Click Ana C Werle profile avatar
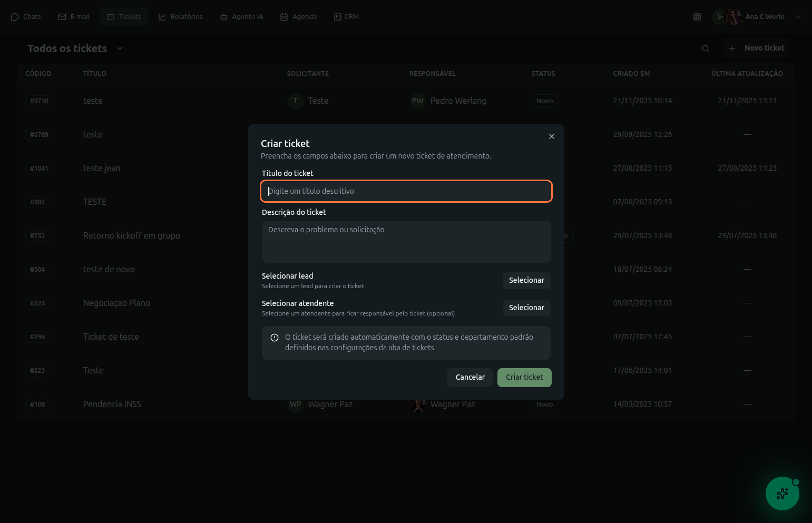Image resolution: width=812 pixels, height=523 pixels. coord(732,17)
